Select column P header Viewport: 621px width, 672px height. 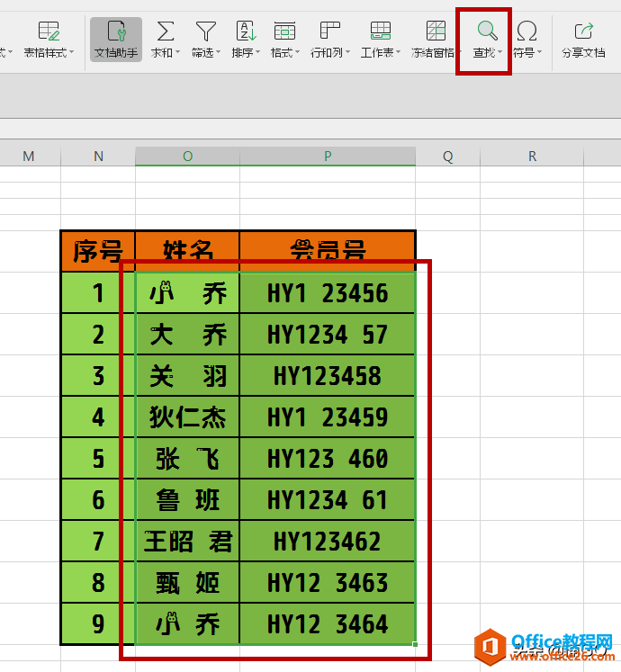328,157
